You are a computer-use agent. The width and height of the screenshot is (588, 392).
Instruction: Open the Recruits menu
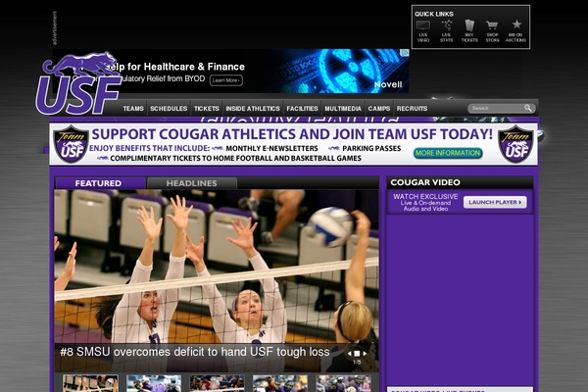(x=413, y=109)
